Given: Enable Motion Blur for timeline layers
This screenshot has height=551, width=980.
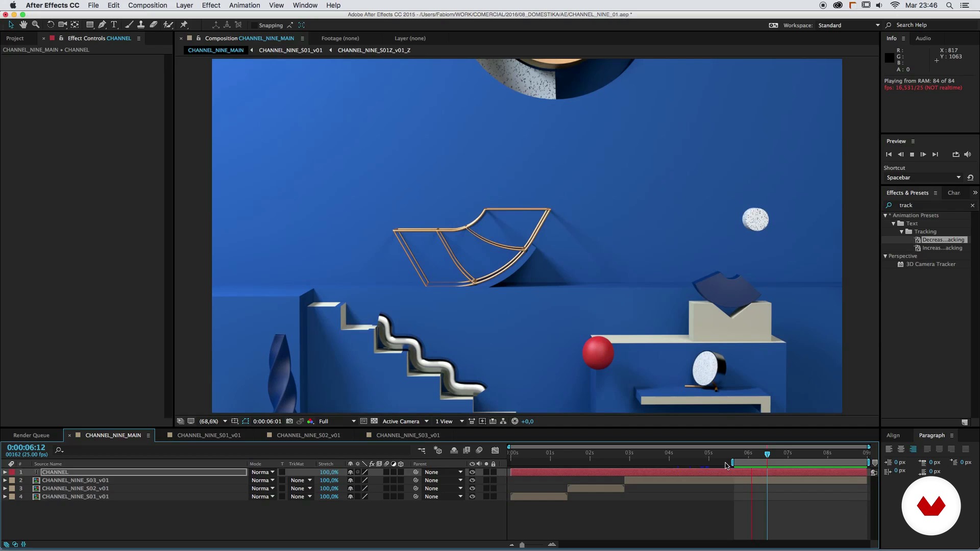Looking at the screenshot, I should [x=479, y=450].
